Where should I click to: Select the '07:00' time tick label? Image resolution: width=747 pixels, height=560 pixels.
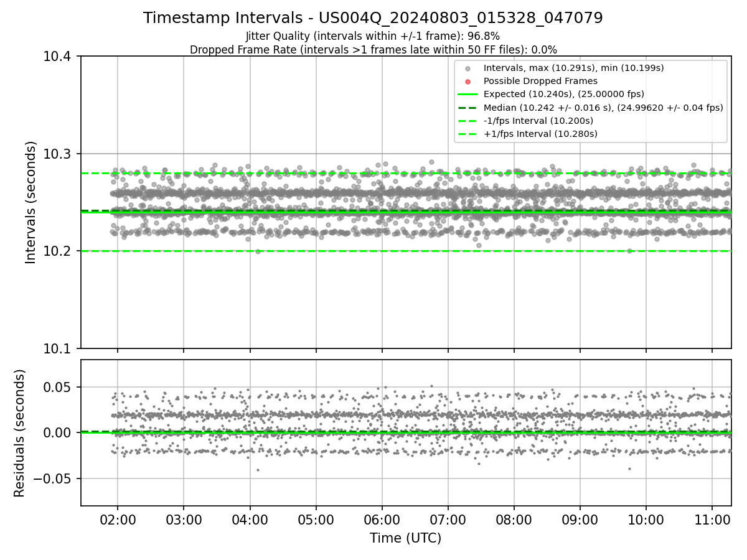tap(448, 520)
